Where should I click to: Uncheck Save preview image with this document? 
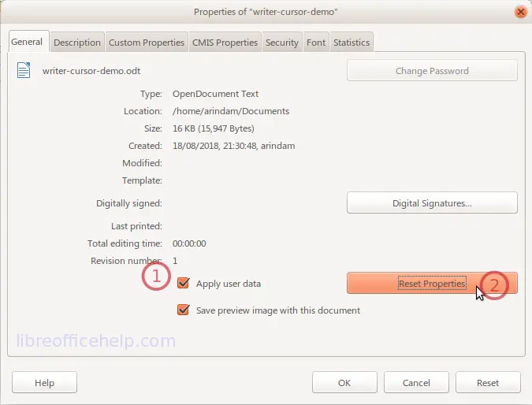click(184, 310)
